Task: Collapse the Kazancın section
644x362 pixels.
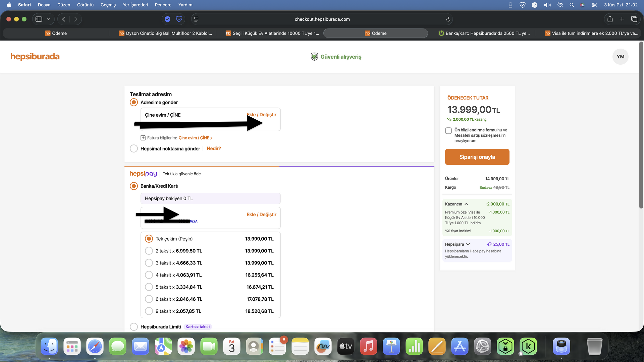Action: pos(466,204)
